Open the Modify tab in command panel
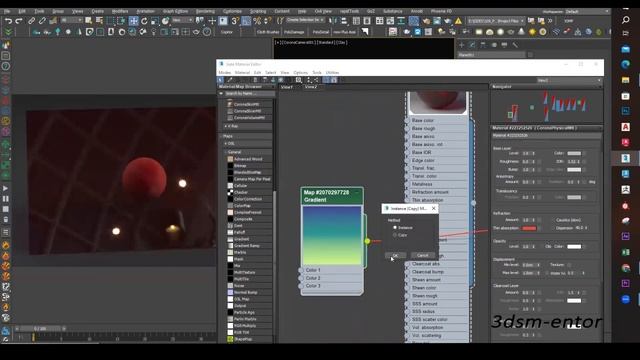The width and height of the screenshot is (640, 360). pyautogui.click(x=472, y=45)
